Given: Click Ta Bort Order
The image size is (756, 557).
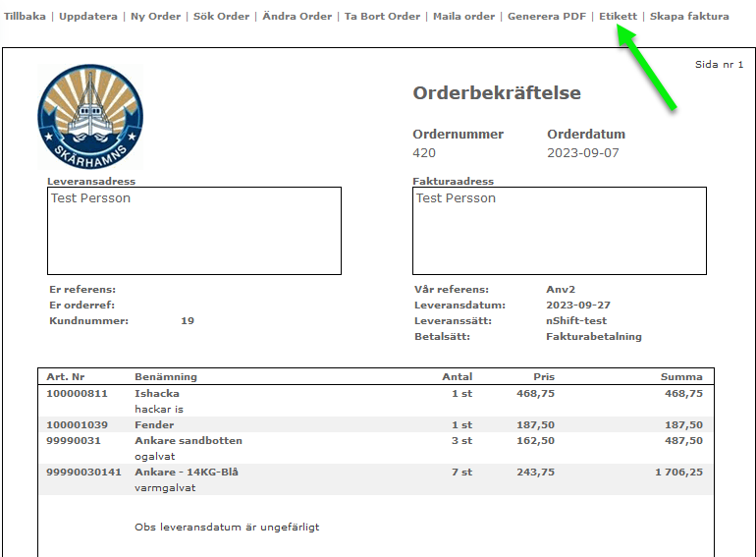Looking at the screenshot, I should pos(382,17).
